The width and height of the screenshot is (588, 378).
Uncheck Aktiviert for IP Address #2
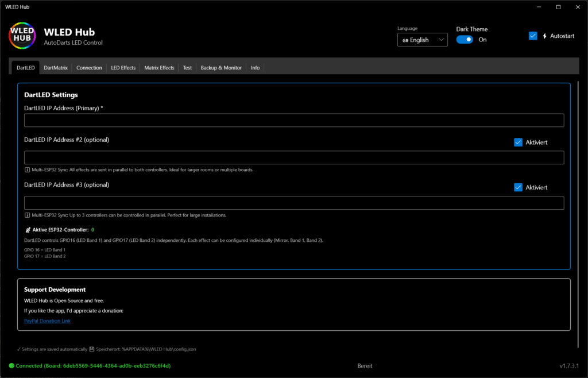[x=518, y=142]
